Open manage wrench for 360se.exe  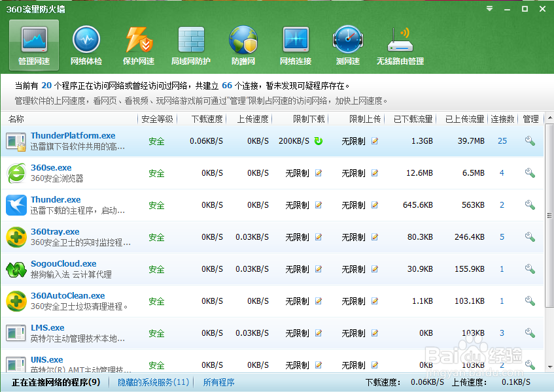tap(530, 173)
